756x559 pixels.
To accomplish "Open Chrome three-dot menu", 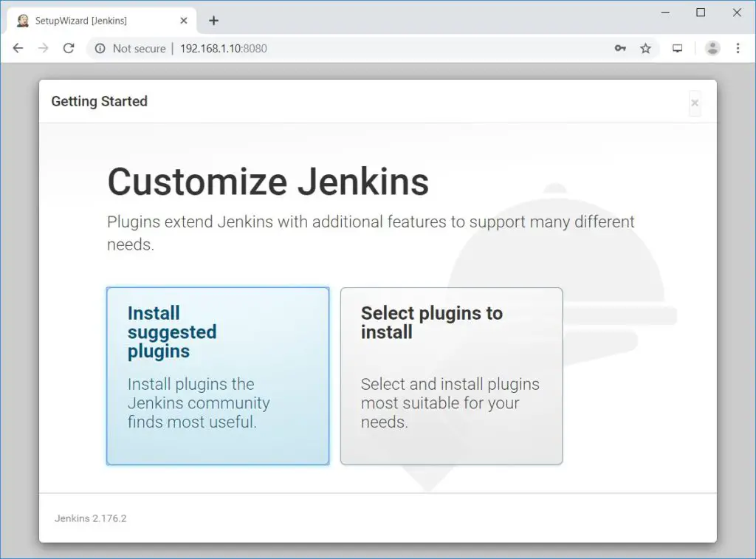I will pyautogui.click(x=738, y=48).
